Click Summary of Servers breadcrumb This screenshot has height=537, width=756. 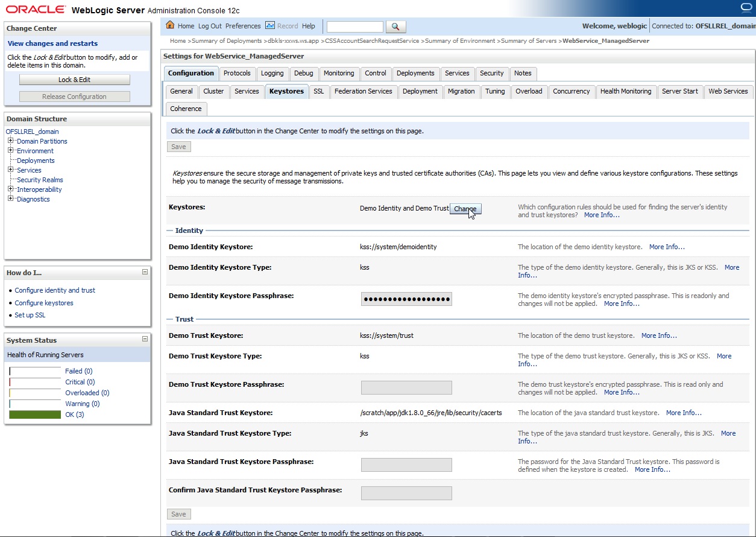pyautogui.click(x=529, y=41)
